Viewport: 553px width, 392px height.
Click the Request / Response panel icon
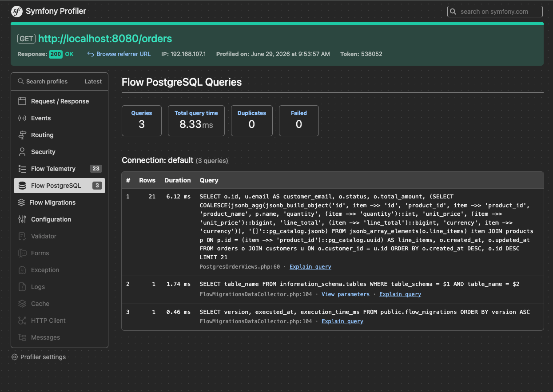coord(22,101)
